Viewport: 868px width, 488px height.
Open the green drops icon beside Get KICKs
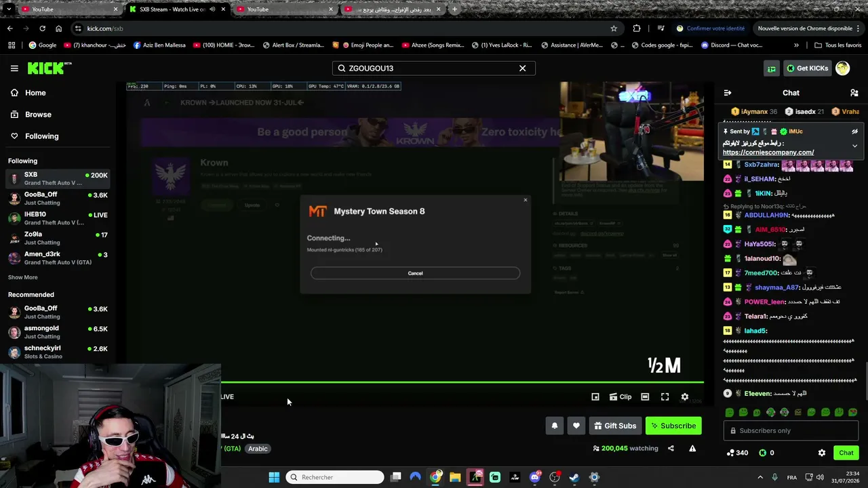(x=772, y=68)
